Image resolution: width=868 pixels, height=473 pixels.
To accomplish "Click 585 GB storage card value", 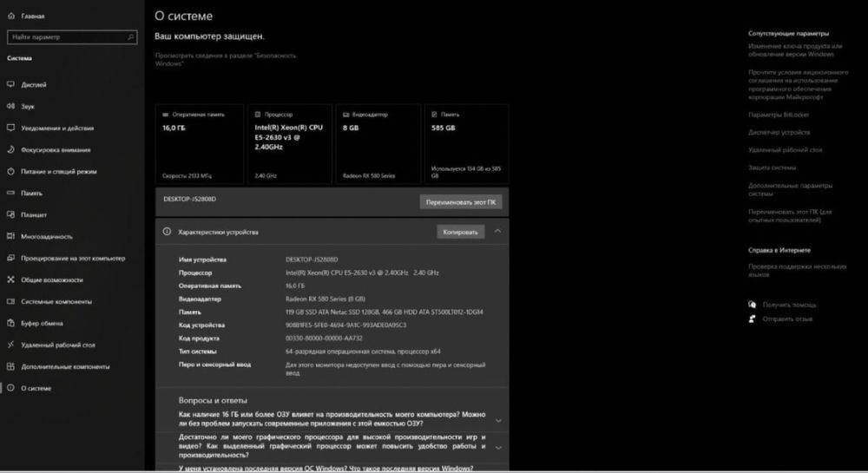I will 444,128.
